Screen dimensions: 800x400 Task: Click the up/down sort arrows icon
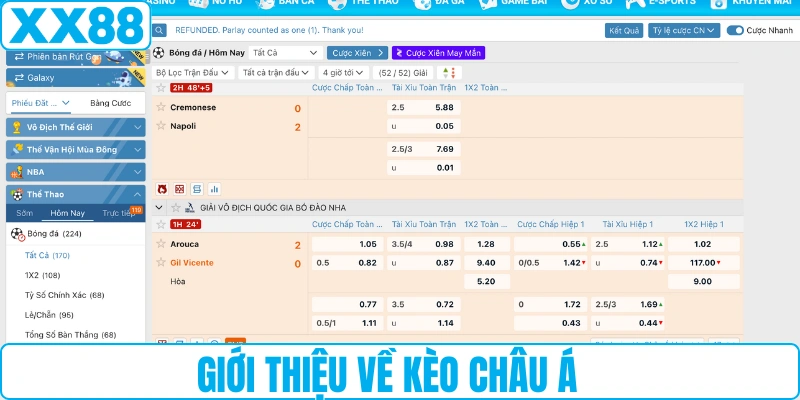(449, 72)
